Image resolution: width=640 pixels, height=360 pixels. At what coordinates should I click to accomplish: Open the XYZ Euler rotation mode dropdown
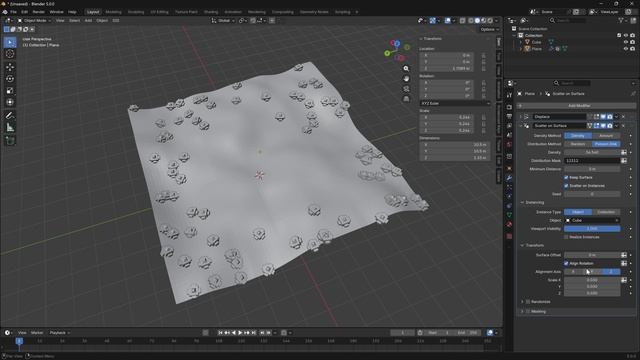point(455,103)
